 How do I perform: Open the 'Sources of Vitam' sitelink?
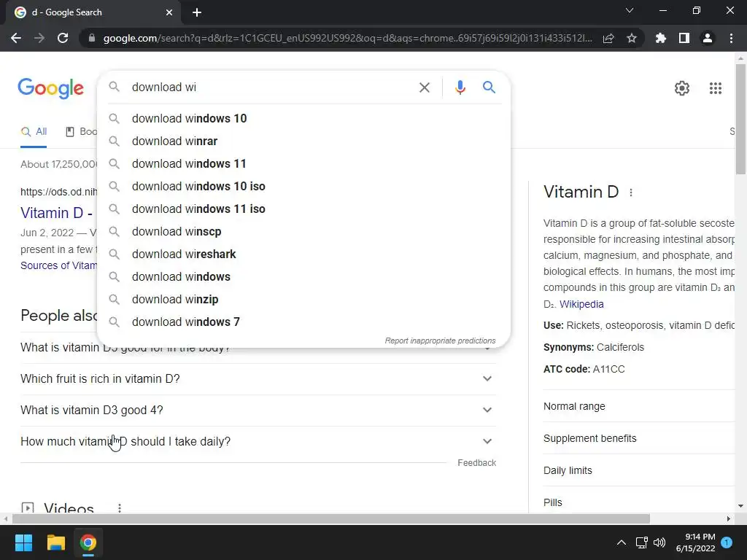click(x=58, y=265)
